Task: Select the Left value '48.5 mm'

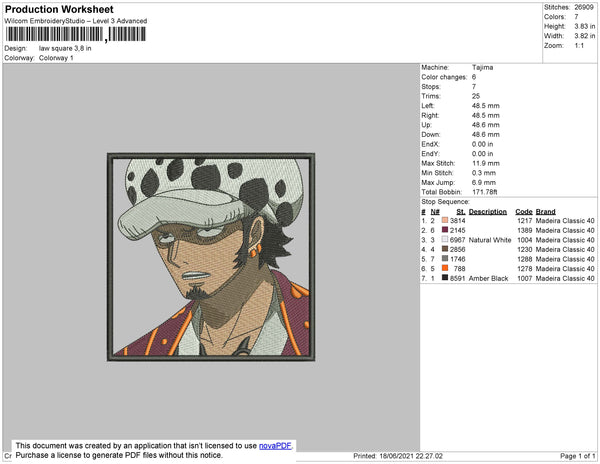Action: click(x=486, y=106)
